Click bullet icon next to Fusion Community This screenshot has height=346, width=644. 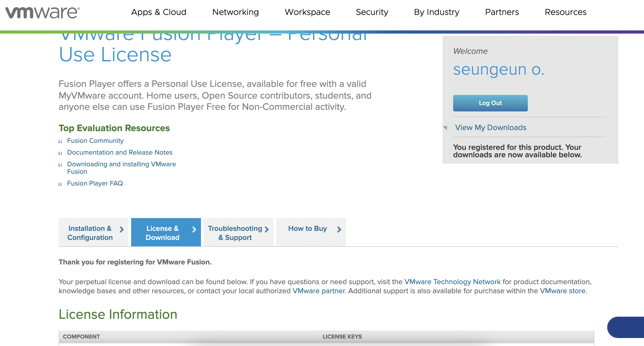coord(61,142)
